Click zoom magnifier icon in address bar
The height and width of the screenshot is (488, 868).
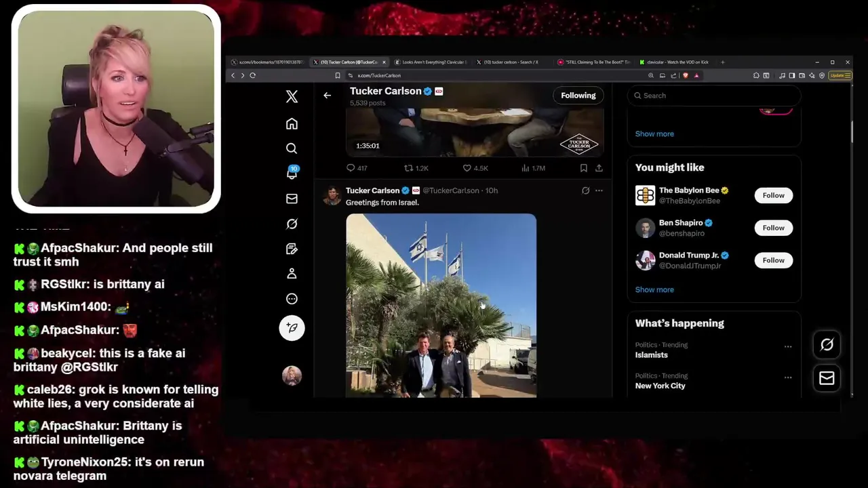651,75
